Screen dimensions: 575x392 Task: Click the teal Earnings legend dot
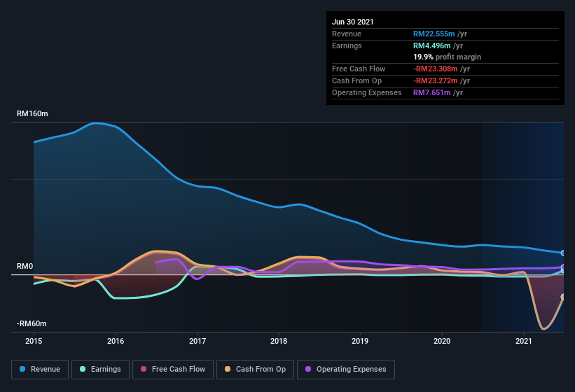(83, 369)
